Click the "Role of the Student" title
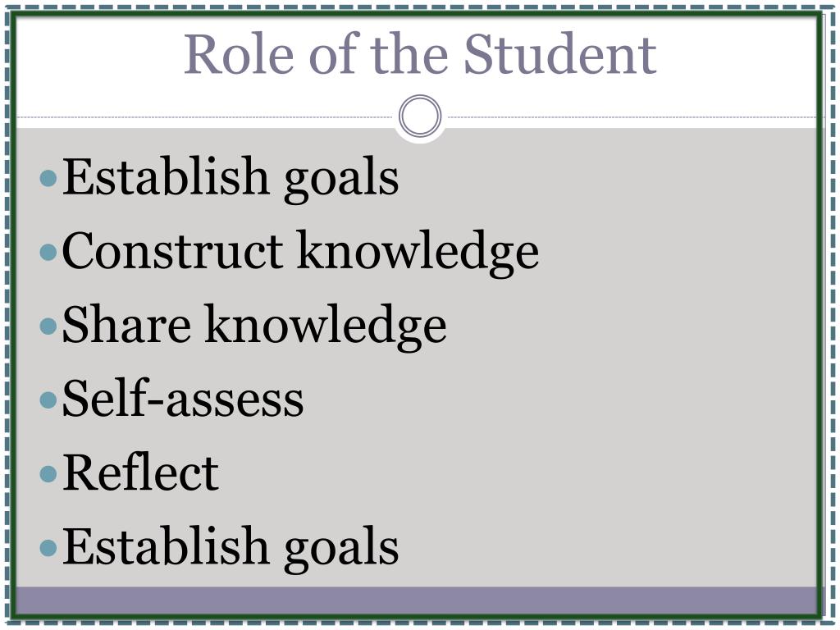840x630 pixels. 420,53
